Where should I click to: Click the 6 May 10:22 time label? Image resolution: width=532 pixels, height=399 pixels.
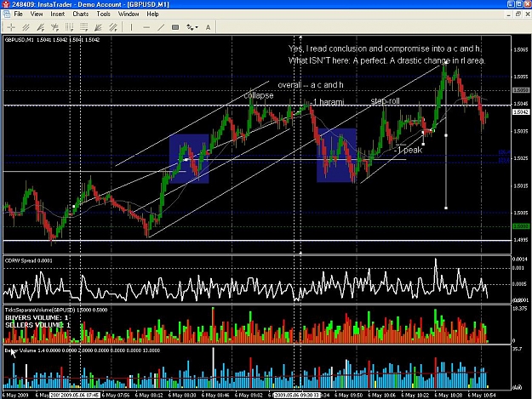coord(415,396)
